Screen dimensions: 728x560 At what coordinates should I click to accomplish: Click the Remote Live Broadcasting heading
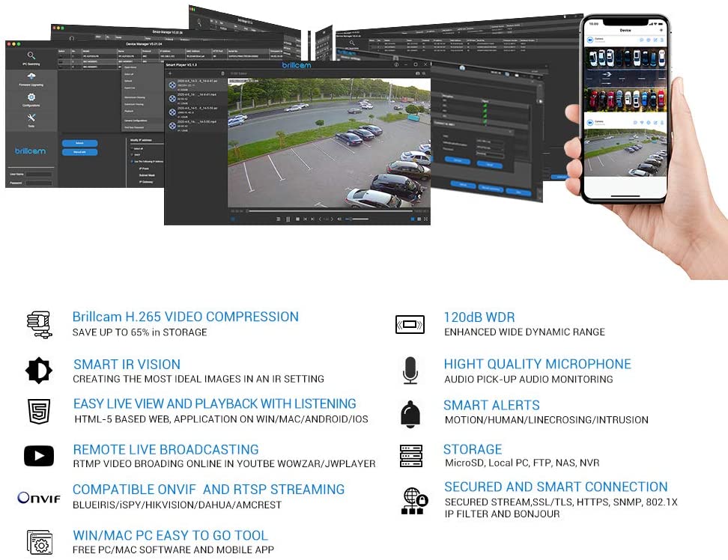(x=166, y=450)
